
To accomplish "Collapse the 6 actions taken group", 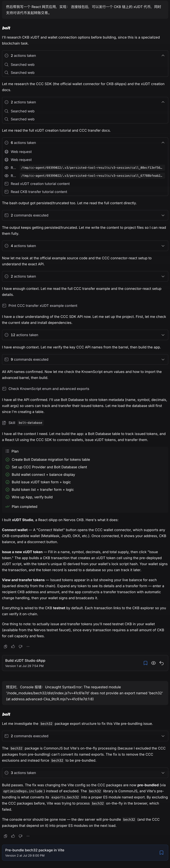I will (x=85, y=143).
